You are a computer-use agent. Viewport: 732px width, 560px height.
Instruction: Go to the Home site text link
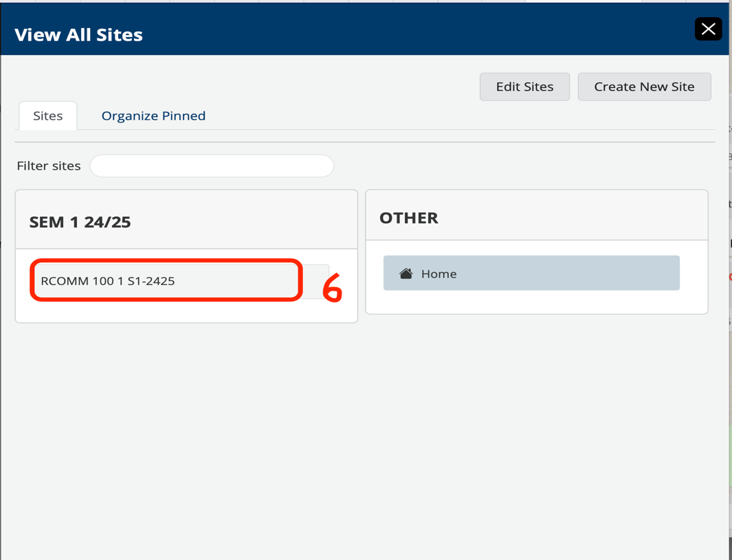pos(439,273)
